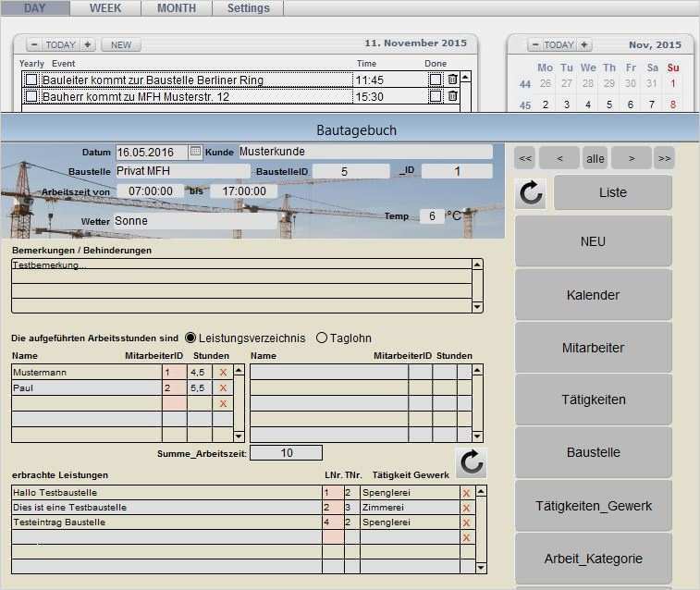
Task: Switch to the WEEK tab
Action: [105, 8]
